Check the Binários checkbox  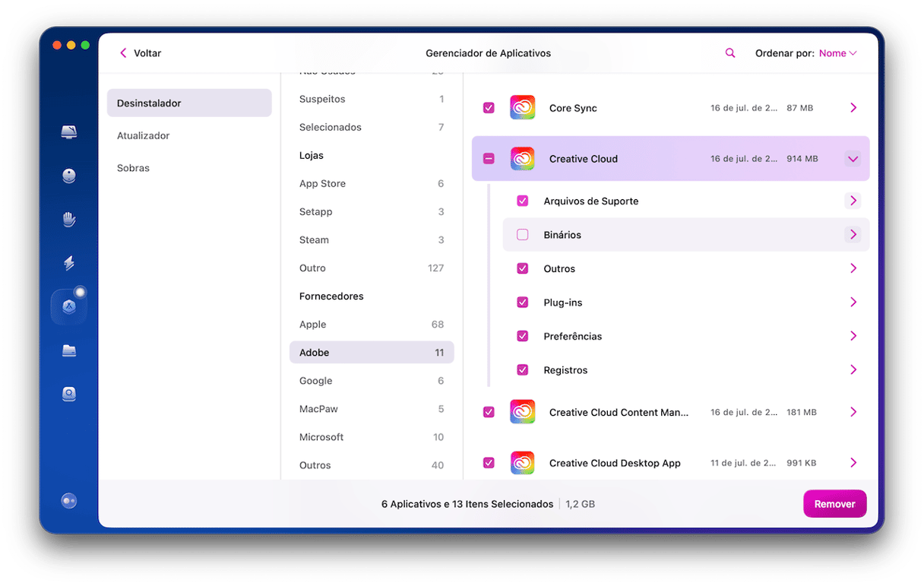click(x=523, y=235)
